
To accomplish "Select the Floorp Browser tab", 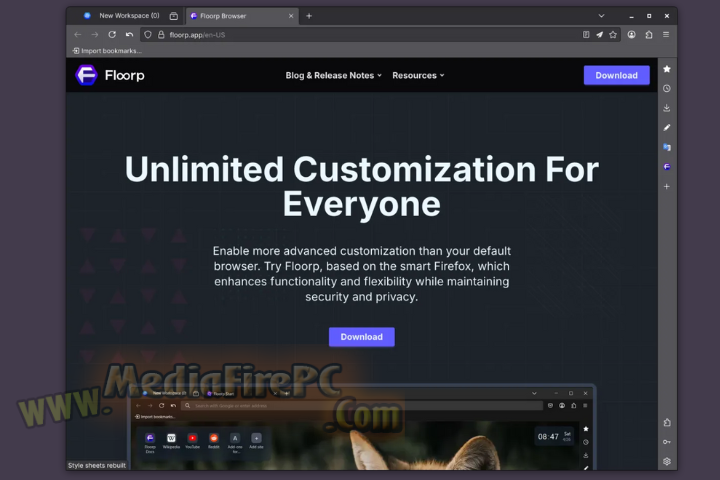I will 242,16.
